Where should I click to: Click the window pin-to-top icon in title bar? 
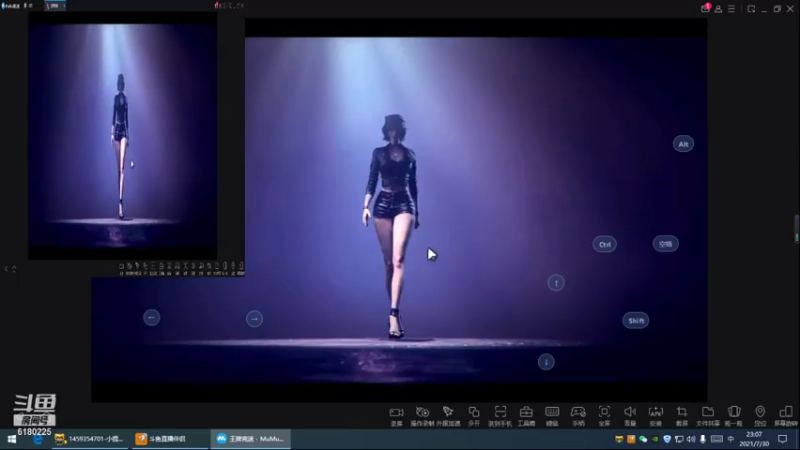coord(751,9)
